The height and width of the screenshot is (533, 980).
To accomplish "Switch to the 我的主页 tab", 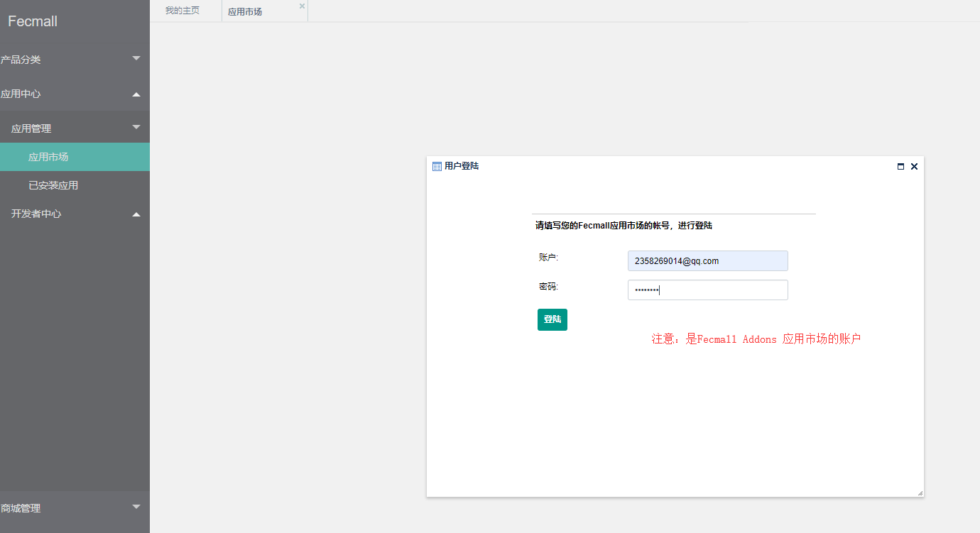I will pyautogui.click(x=183, y=11).
